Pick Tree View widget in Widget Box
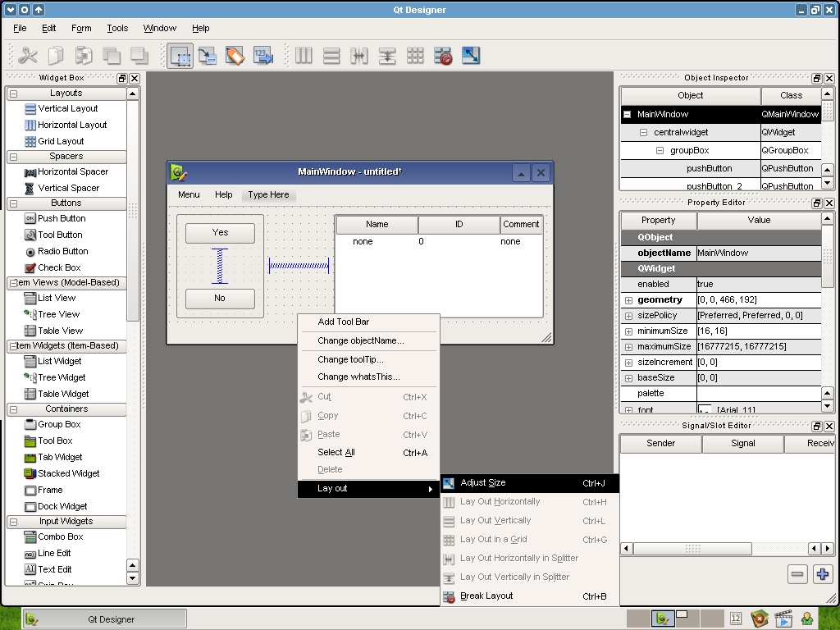 pyautogui.click(x=52, y=314)
